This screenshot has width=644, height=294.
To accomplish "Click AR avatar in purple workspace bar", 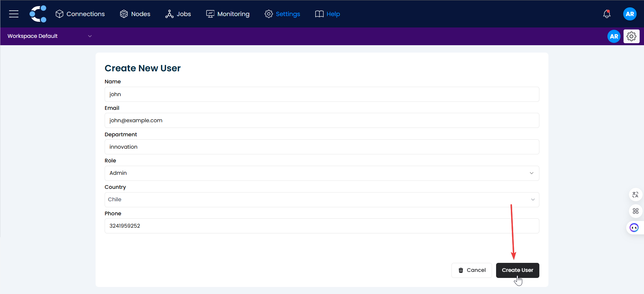I will click(614, 36).
